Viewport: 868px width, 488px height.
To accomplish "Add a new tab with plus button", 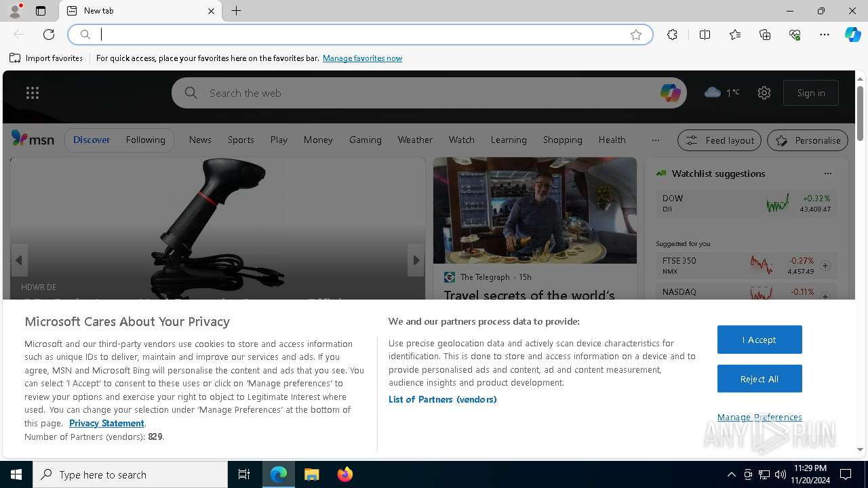I will pos(236,11).
